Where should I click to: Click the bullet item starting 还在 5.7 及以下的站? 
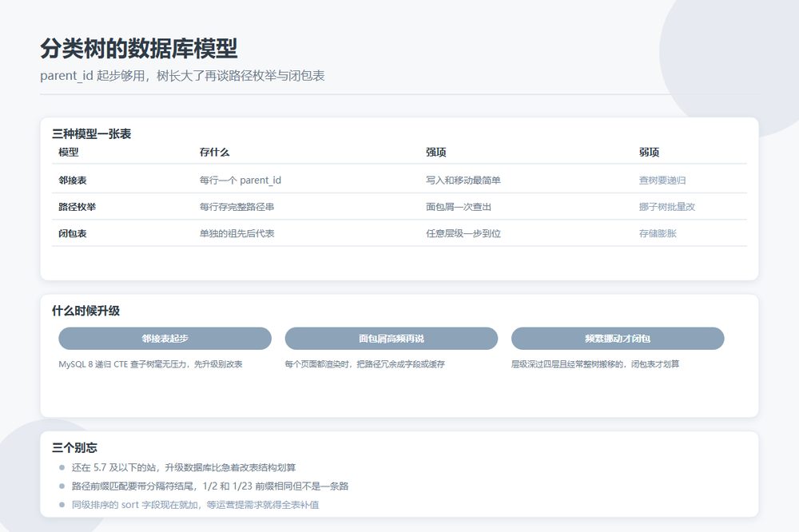(x=184, y=468)
